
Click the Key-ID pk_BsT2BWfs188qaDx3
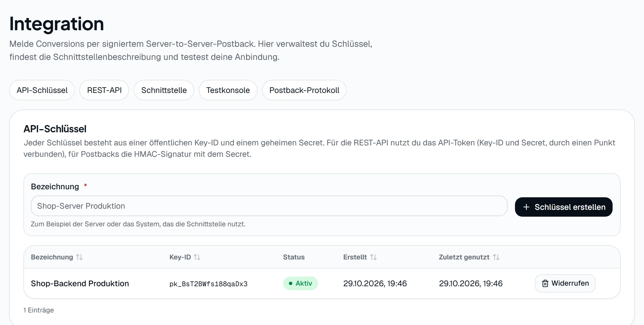pos(208,284)
